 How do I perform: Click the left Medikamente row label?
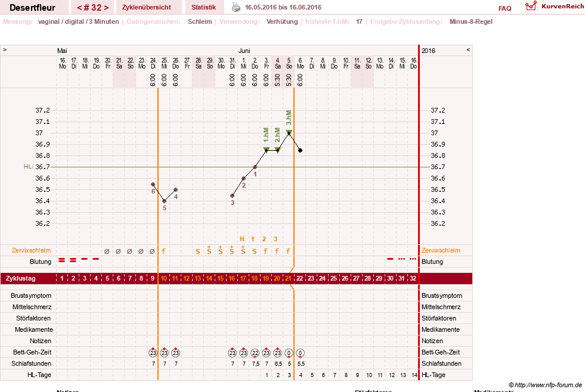click(x=33, y=329)
